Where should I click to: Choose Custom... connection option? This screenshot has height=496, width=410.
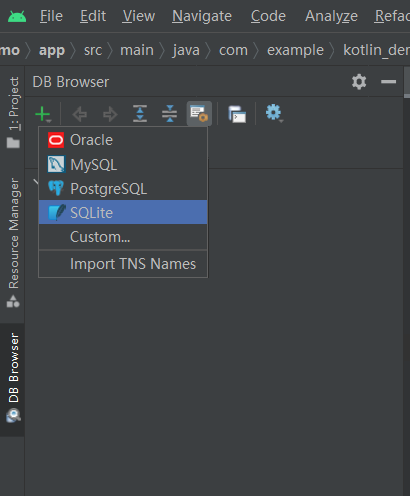(x=123, y=237)
